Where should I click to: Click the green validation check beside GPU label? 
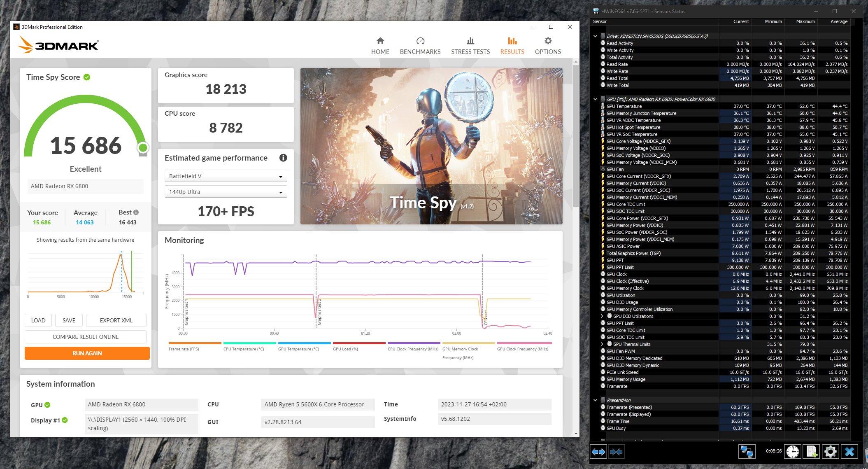(47, 405)
